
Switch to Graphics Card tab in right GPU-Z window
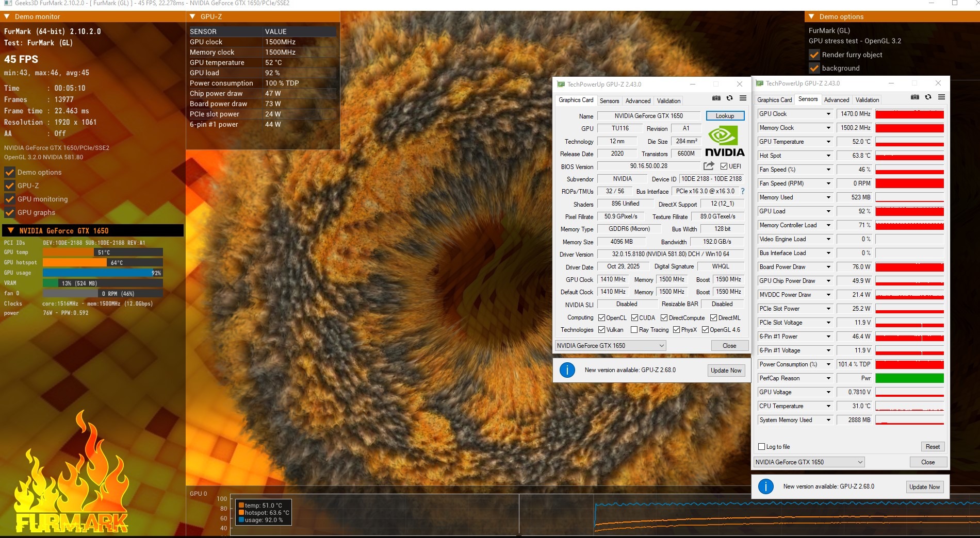click(x=774, y=100)
